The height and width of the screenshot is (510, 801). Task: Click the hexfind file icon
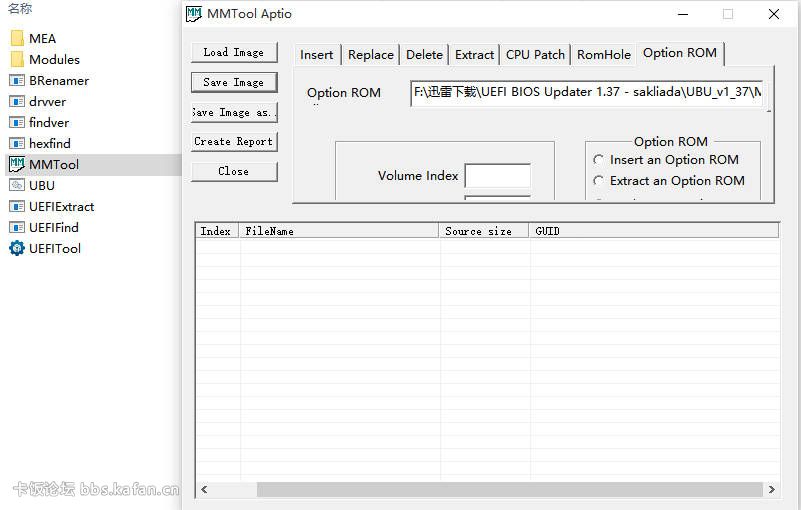point(17,144)
